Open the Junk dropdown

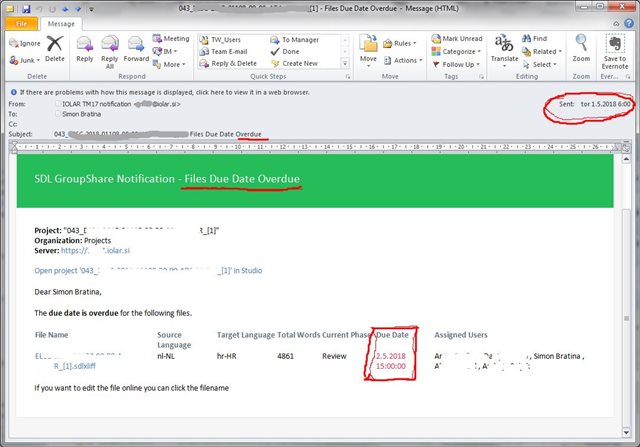[24, 60]
